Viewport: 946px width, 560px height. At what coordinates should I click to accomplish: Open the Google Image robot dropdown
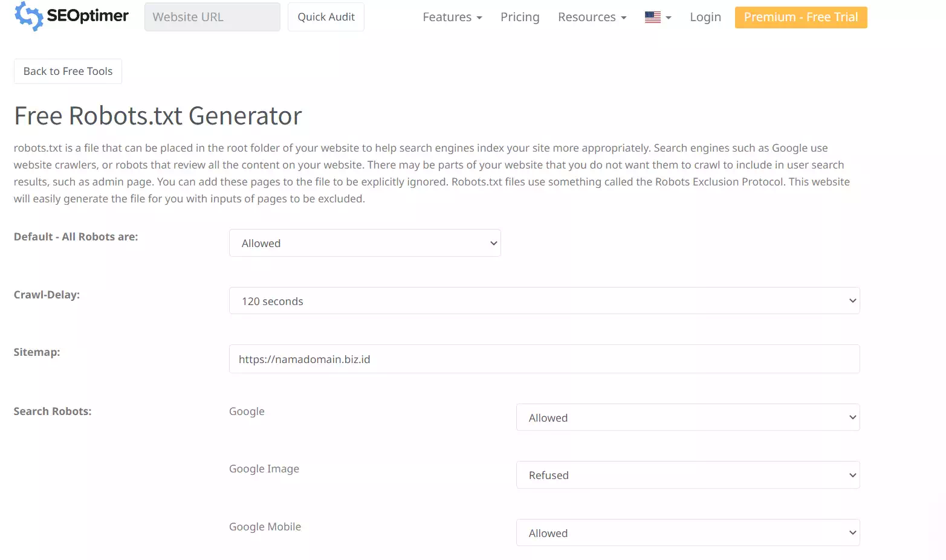click(688, 475)
